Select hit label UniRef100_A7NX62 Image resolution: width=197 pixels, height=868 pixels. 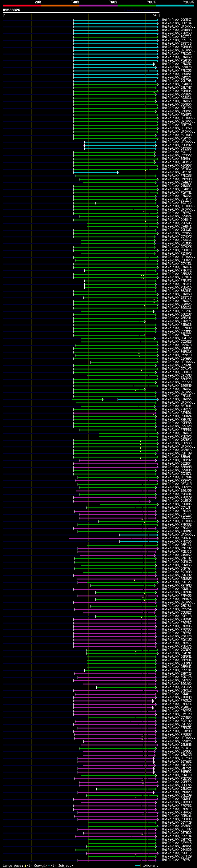177,54
